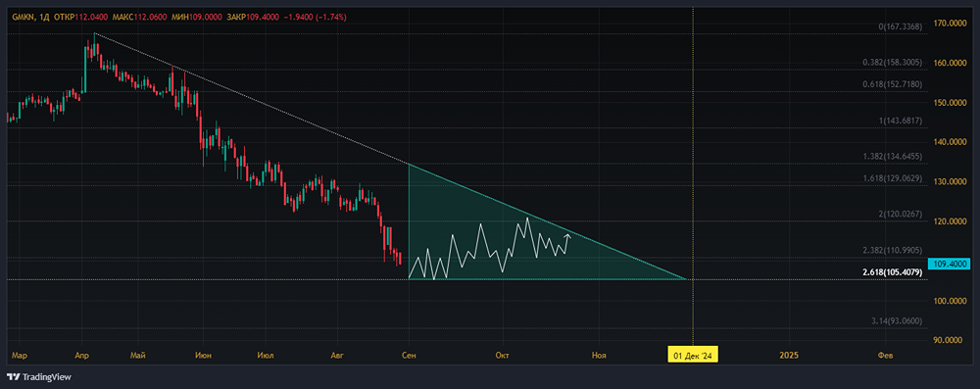
Task: Click the 130.0000 price axis label
Action: (x=950, y=181)
